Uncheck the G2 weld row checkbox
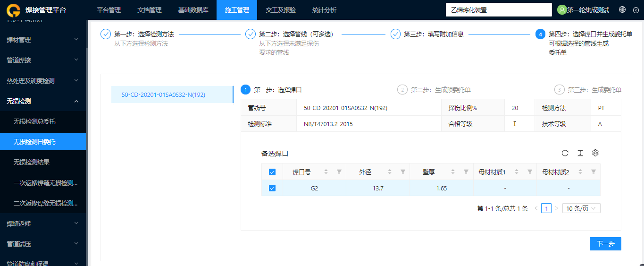This screenshot has width=644, height=266. 272,188
